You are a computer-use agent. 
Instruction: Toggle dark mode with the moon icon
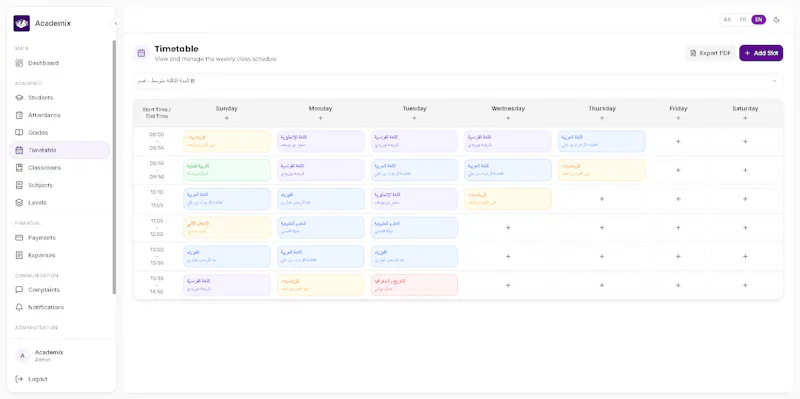[777, 20]
